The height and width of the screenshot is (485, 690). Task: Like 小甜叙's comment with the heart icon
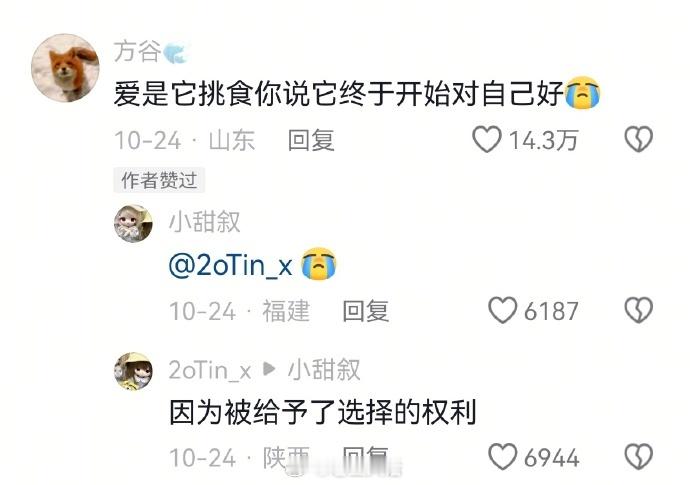(502, 310)
